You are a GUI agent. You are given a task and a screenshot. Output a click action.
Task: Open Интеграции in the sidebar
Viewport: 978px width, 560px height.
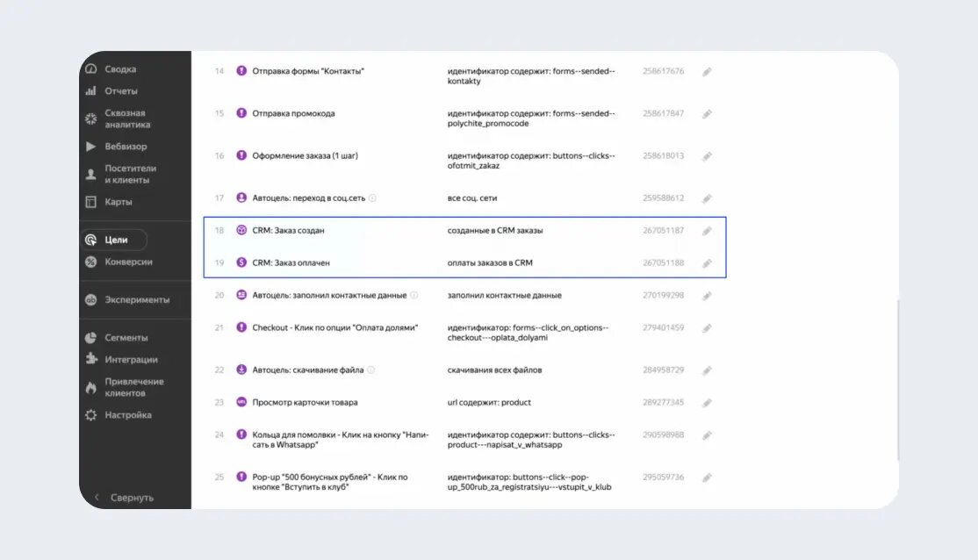(131, 360)
